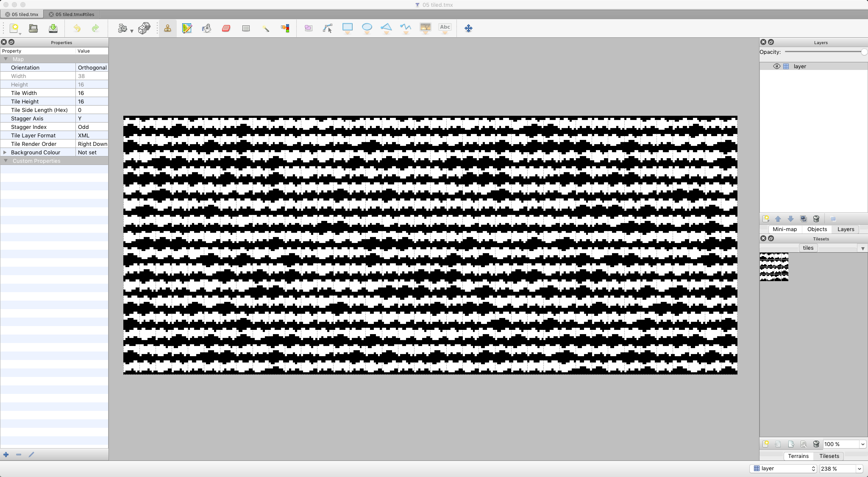Image resolution: width=868 pixels, height=477 pixels.
Task: Click the Random Mode dice icon
Action: pyautogui.click(x=144, y=28)
